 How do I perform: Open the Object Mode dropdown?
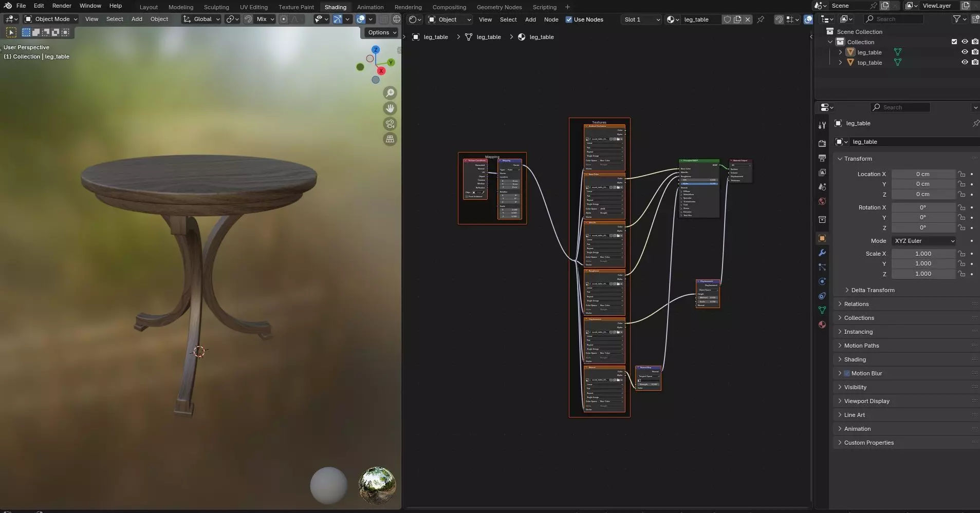(x=51, y=19)
